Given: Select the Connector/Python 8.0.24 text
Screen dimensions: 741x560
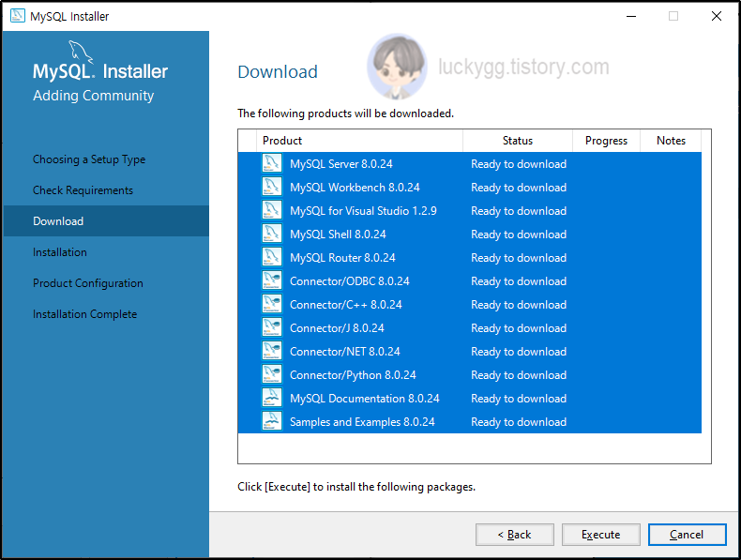Looking at the screenshot, I should [353, 375].
